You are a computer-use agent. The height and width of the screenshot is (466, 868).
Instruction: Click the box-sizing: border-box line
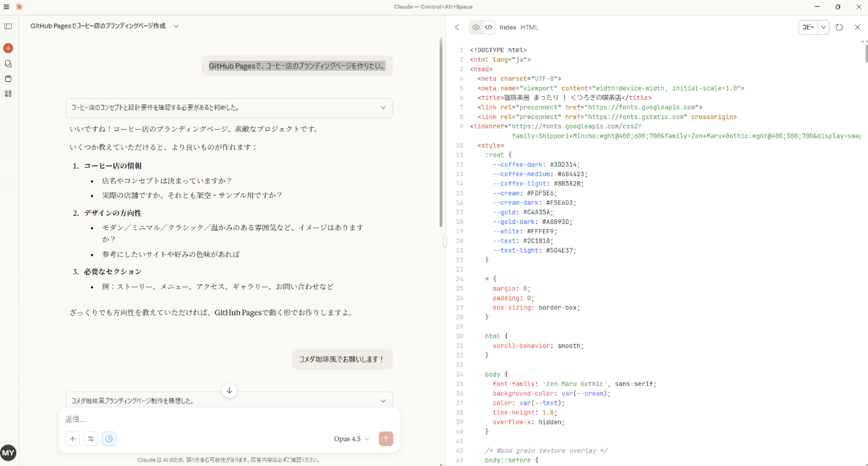click(536, 307)
